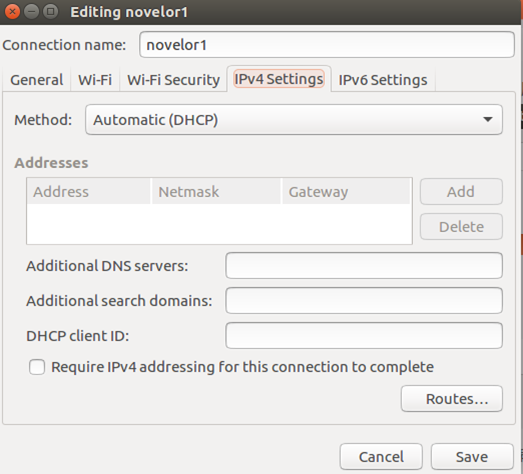
Task: Close the Editing novelor1 window
Action: coord(12,12)
